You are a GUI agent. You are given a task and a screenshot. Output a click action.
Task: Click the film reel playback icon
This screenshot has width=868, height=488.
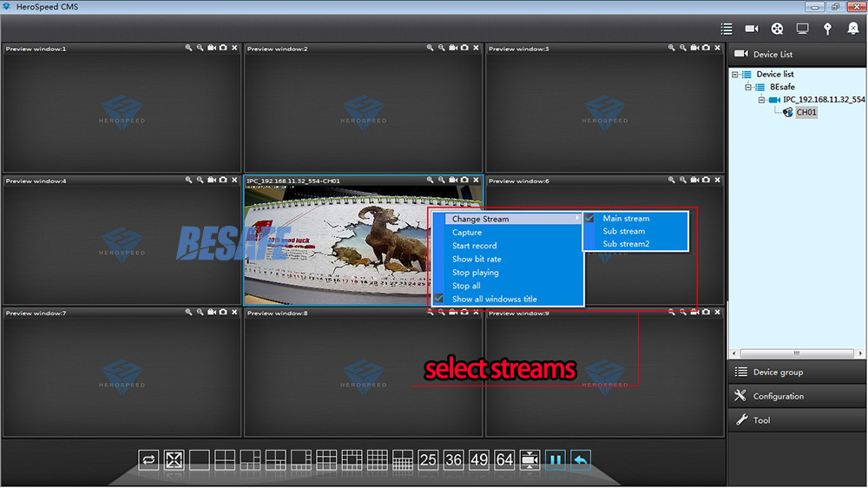(x=777, y=29)
